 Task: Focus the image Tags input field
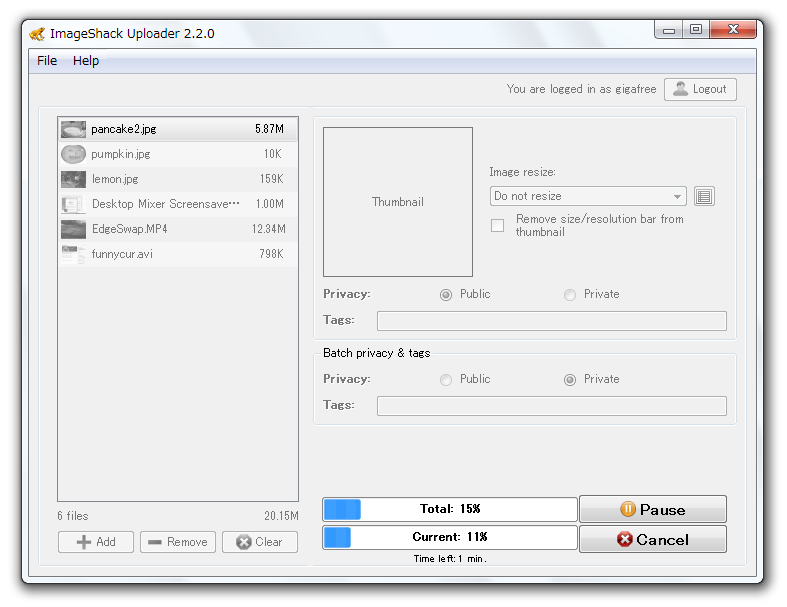coord(552,321)
